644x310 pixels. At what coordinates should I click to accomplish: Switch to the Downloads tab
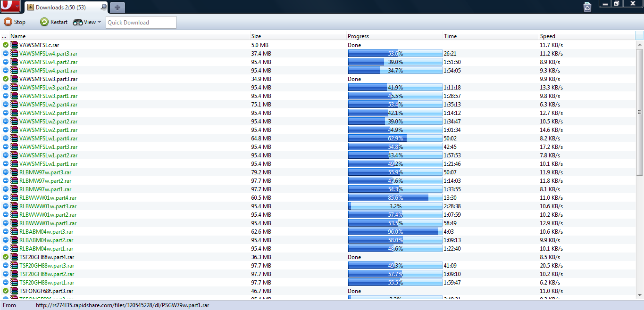click(x=61, y=7)
